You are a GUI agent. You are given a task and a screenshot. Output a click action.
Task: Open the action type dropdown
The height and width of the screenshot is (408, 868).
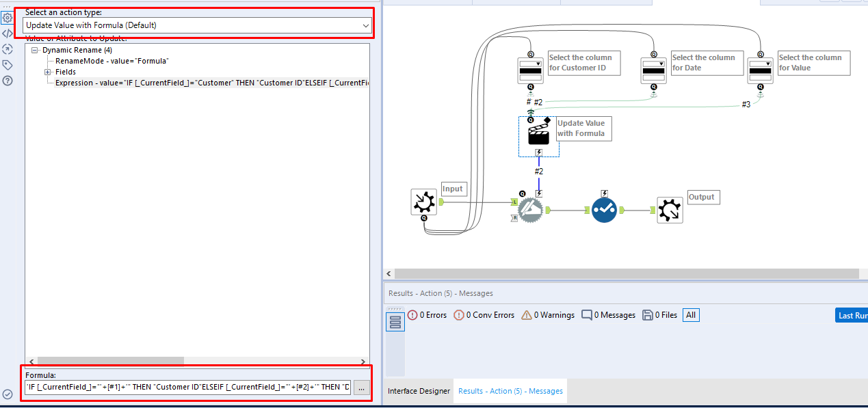[198, 25]
